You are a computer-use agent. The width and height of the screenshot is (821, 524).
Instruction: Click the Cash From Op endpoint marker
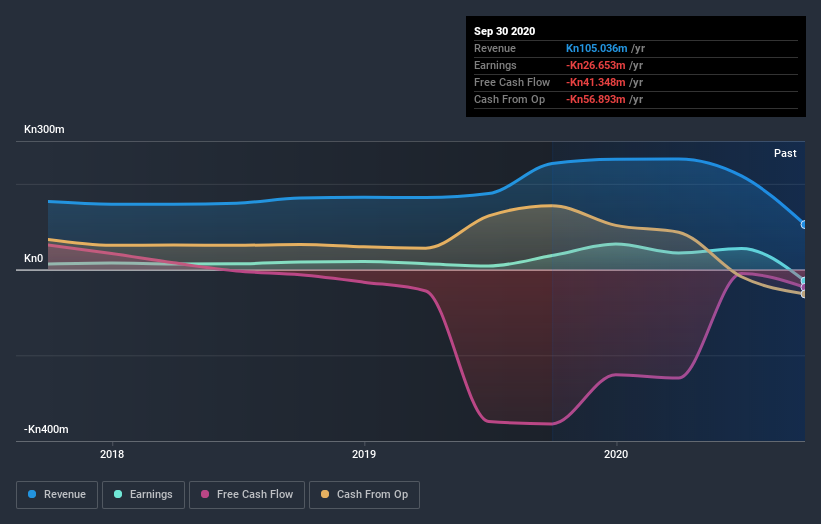tap(804, 294)
